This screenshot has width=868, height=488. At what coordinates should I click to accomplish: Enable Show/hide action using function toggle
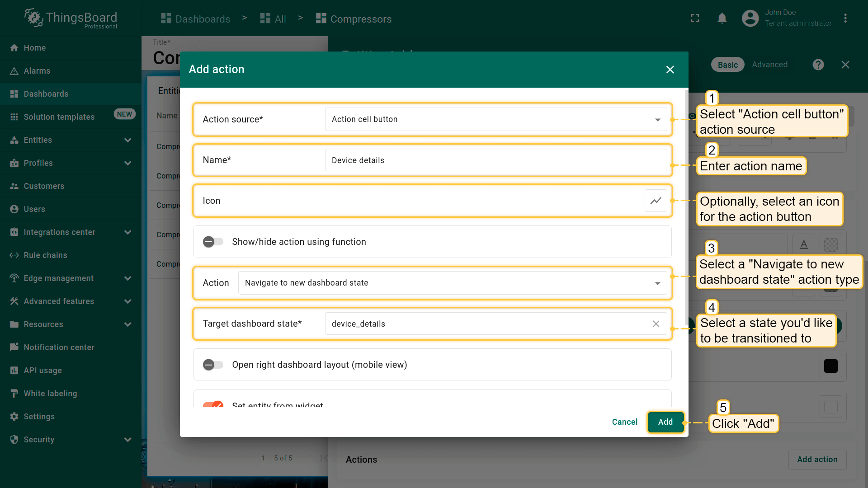click(213, 242)
